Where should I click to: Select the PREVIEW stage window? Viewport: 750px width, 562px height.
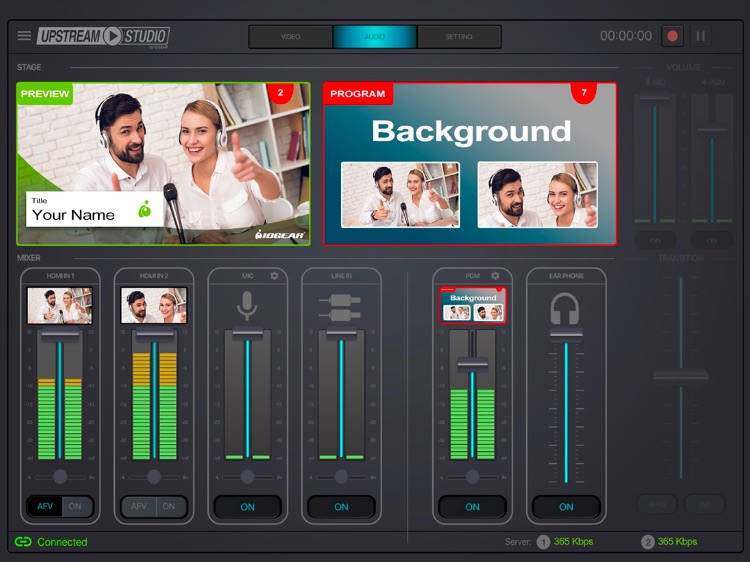pyautogui.click(x=163, y=164)
